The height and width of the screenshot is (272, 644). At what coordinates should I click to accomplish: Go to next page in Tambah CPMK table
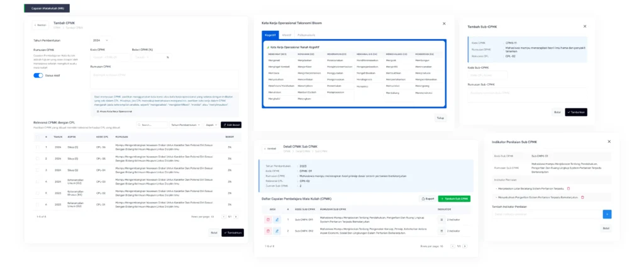pyautogui.click(x=236, y=217)
